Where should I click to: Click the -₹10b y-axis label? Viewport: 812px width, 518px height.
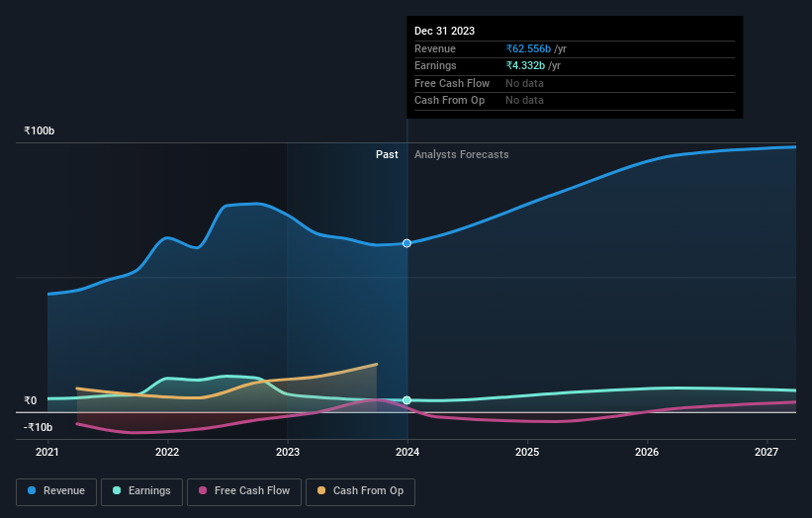[x=38, y=427]
